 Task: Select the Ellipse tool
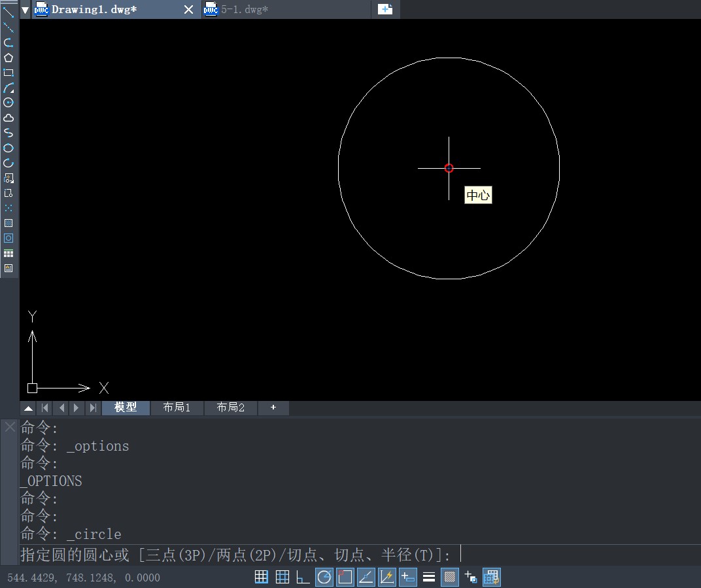[9, 148]
